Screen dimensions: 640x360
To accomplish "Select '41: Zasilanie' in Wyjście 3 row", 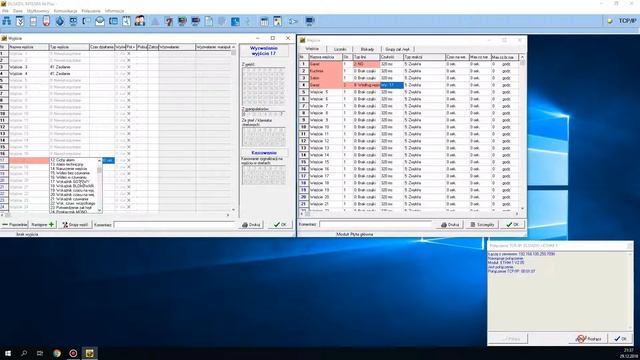I will (69, 67).
